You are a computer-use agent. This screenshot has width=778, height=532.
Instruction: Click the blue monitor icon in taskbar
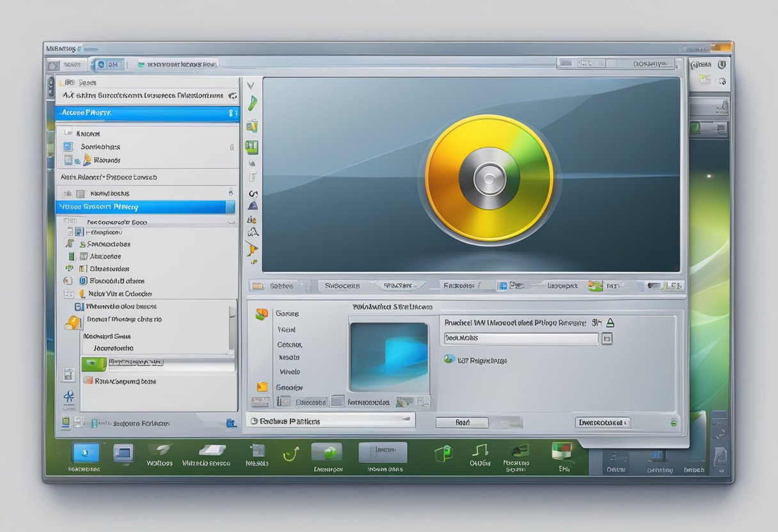tap(85, 452)
